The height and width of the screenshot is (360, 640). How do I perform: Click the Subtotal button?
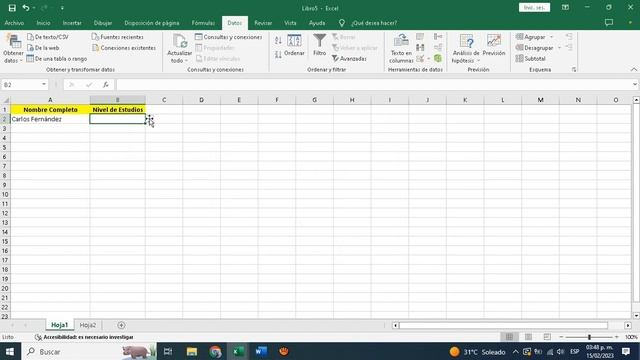(531, 59)
